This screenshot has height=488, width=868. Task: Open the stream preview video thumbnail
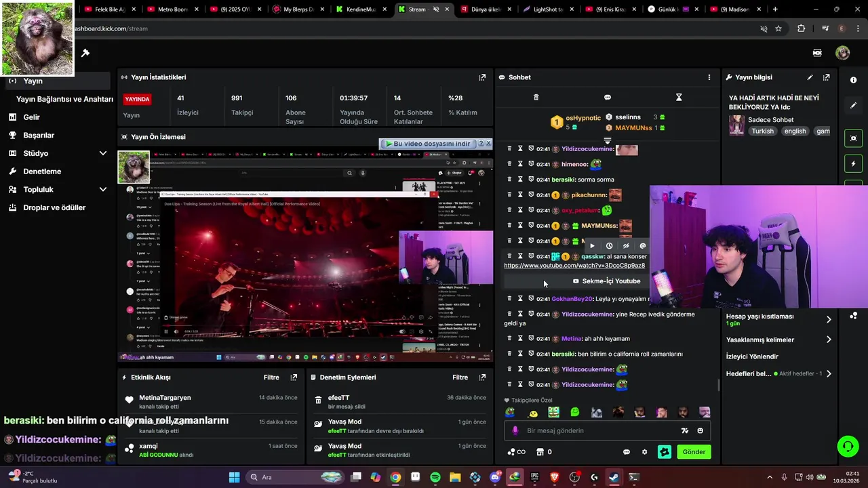click(x=305, y=256)
